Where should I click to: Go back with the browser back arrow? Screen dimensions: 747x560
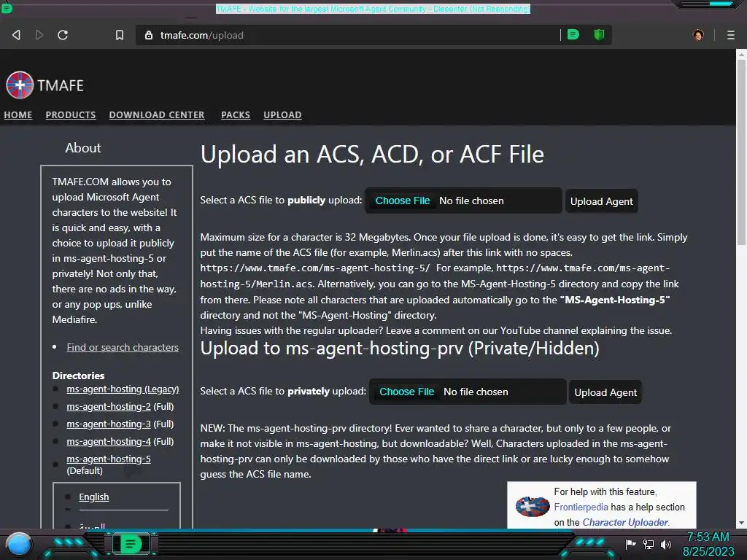point(16,35)
